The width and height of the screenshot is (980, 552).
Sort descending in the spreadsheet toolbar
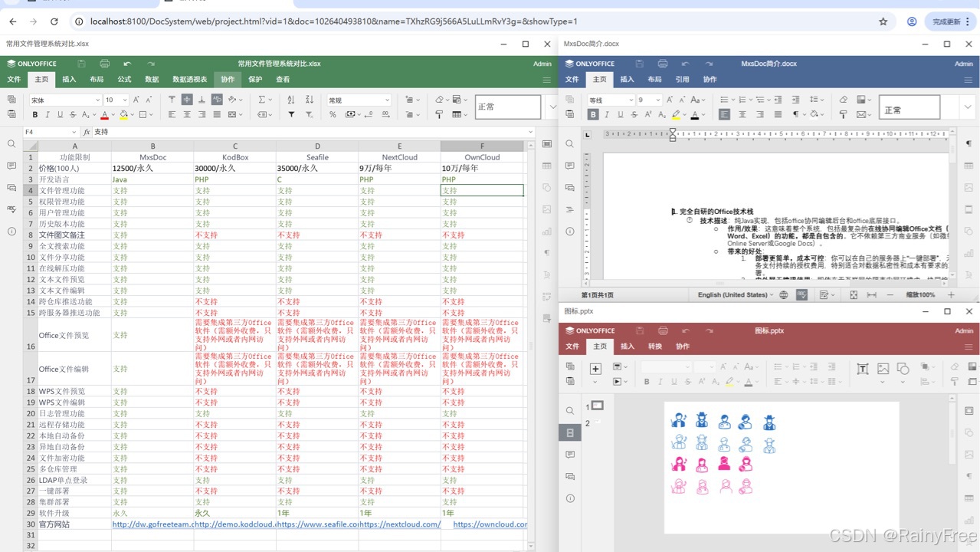pyautogui.click(x=310, y=100)
